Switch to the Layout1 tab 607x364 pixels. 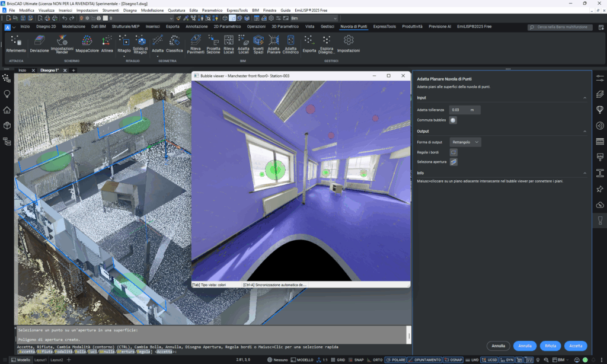pos(40,360)
